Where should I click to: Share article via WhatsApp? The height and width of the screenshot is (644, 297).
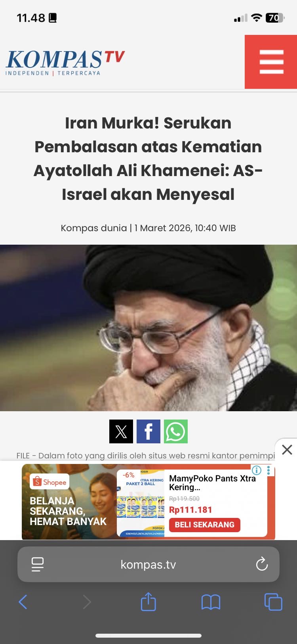point(176,431)
